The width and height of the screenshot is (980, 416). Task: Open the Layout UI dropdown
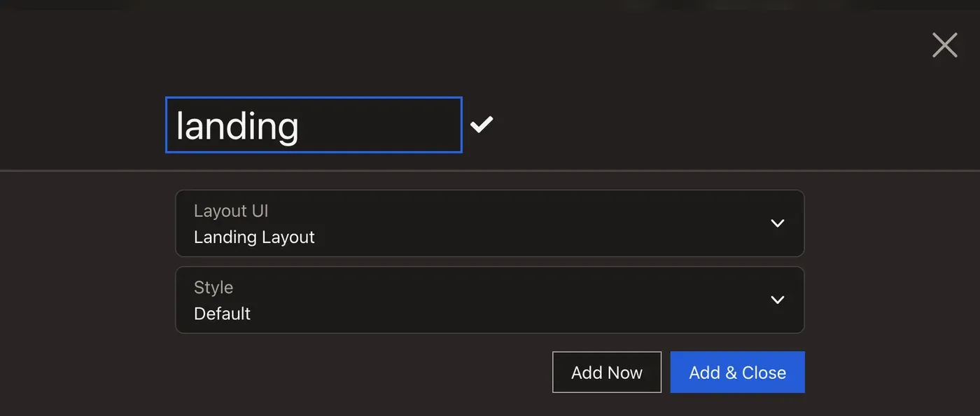tap(490, 223)
